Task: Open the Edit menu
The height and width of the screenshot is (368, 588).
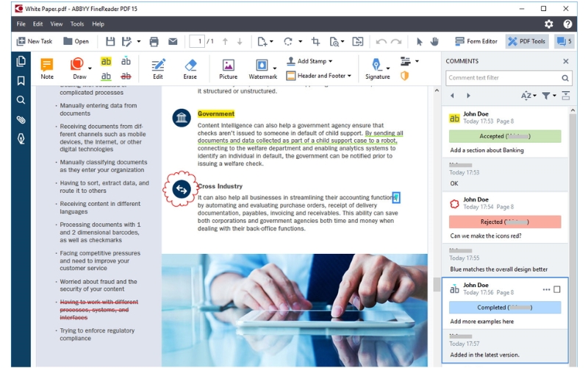Action: coord(38,24)
